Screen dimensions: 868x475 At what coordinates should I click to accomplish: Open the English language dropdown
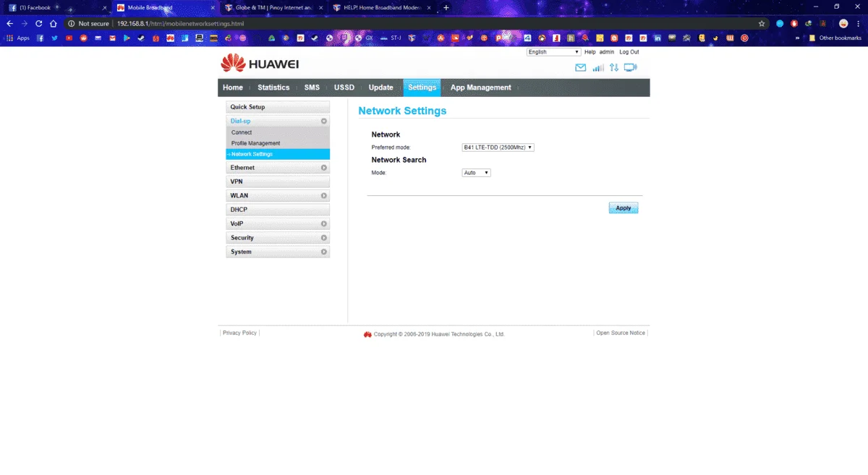(x=553, y=52)
